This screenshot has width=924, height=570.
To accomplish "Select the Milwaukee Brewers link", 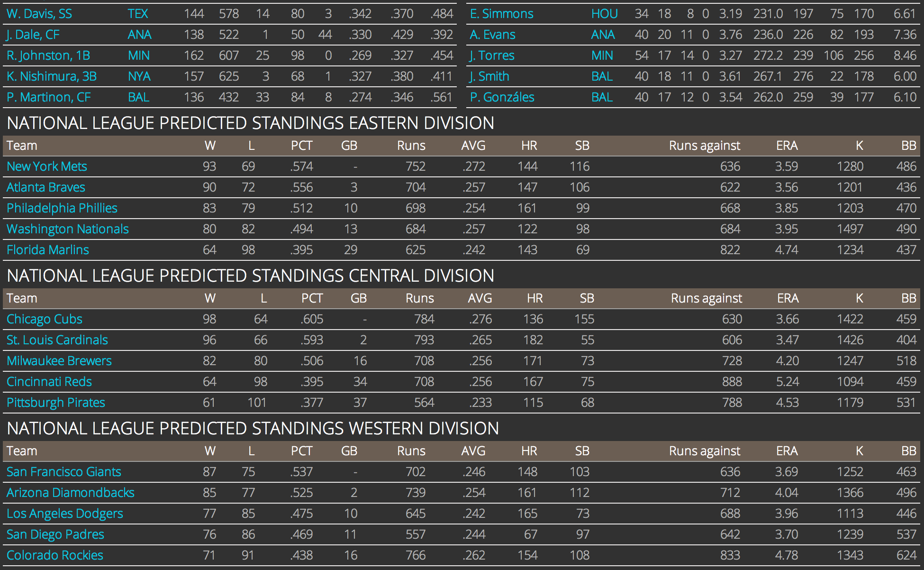I will click(x=59, y=361).
